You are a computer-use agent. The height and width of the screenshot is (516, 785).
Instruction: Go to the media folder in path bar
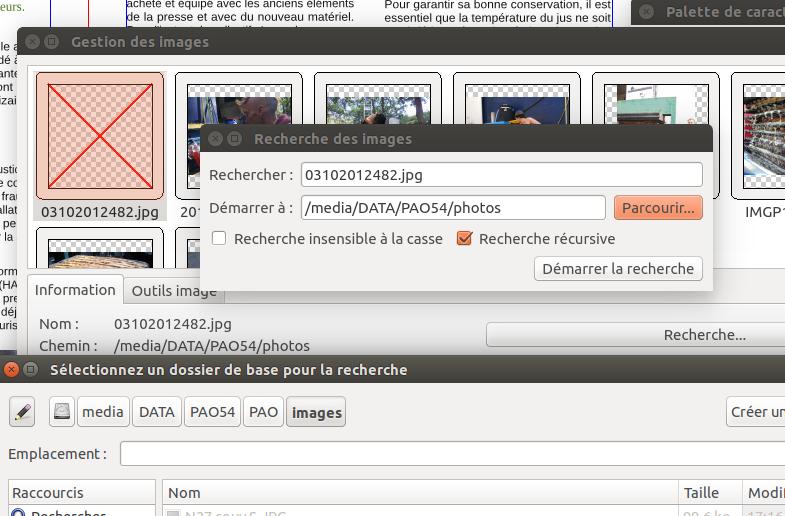tap(103, 412)
